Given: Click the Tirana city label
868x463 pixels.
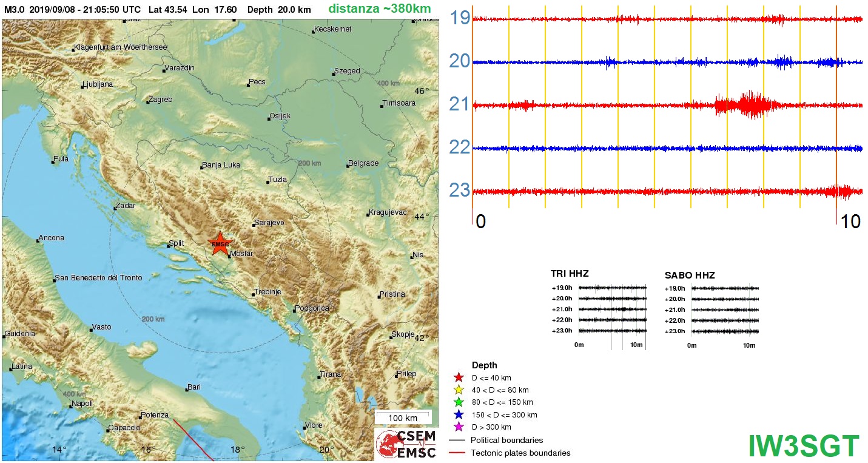Looking at the screenshot, I should click(x=331, y=374).
